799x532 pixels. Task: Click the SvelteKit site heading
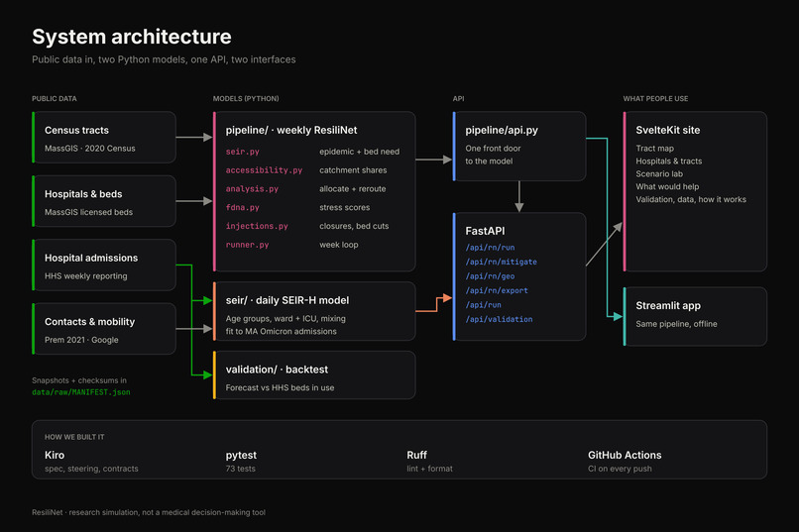pos(667,130)
